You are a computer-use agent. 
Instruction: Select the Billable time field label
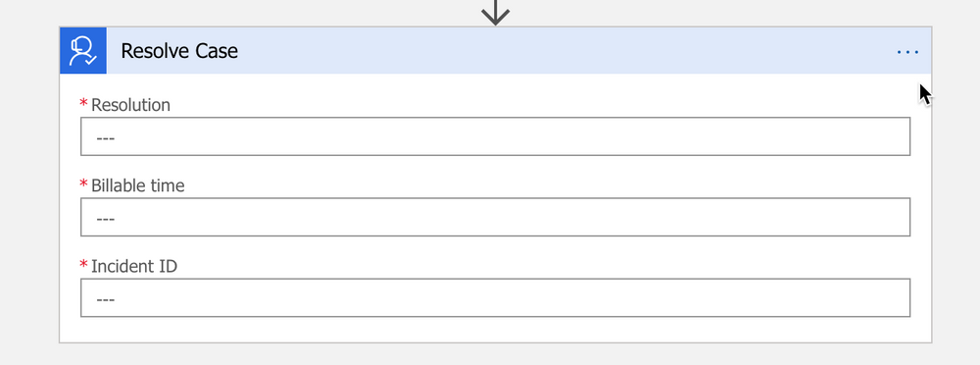point(137,185)
